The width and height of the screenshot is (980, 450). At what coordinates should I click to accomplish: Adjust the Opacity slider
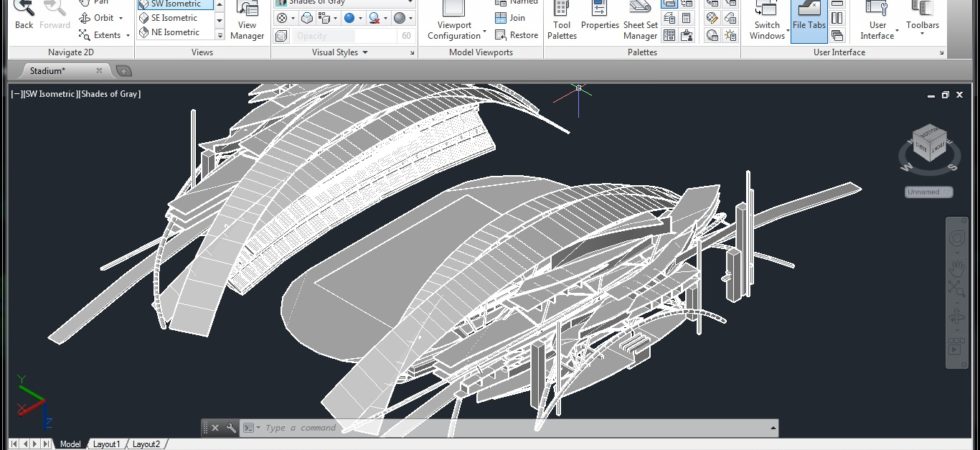pyautogui.click(x=344, y=36)
